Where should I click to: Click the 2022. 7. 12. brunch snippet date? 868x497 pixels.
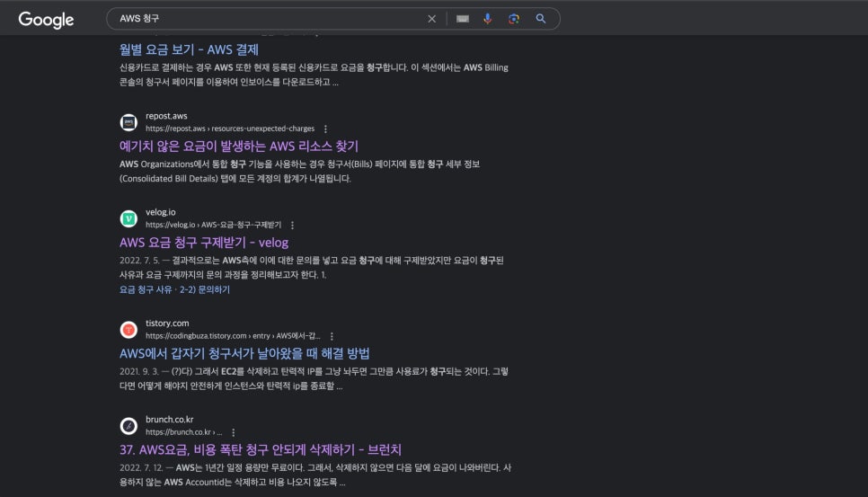pos(141,467)
